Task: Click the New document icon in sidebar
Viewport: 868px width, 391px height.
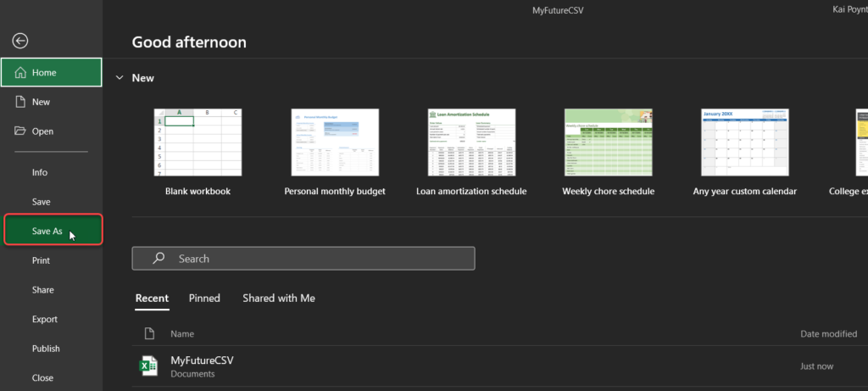Action: click(x=20, y=102)
